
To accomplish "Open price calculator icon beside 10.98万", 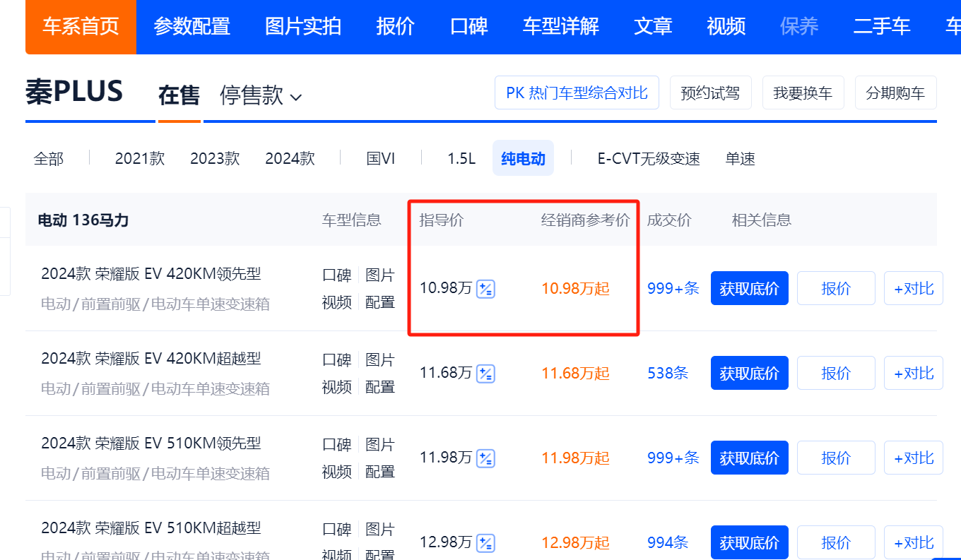I will coord(485,289).
